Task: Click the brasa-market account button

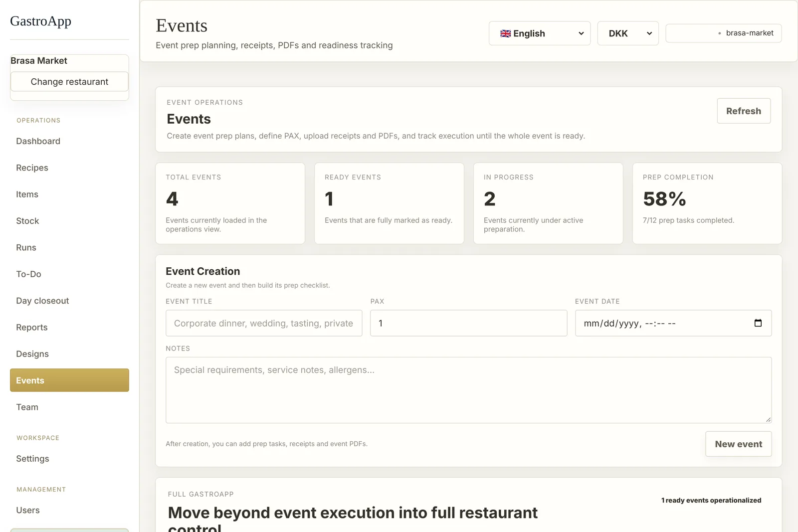Action: tap(724, 33)
